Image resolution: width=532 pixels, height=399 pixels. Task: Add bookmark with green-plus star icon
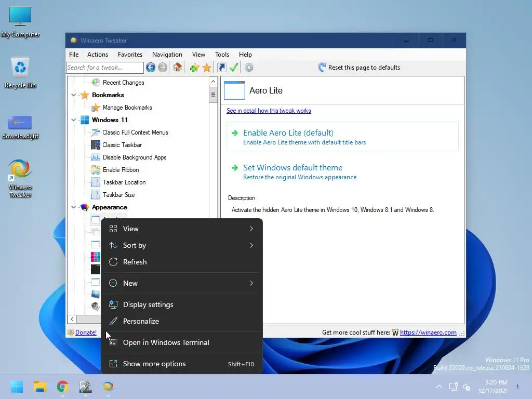click(194, 68)
